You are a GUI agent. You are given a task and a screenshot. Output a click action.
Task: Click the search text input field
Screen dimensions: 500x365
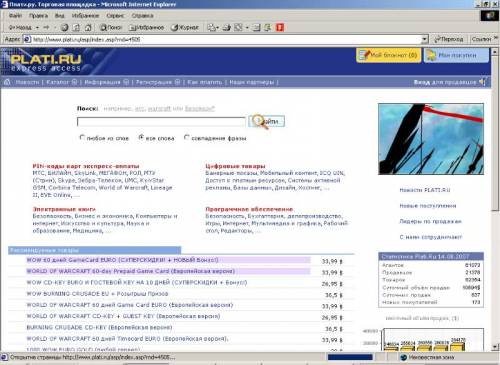161,122
